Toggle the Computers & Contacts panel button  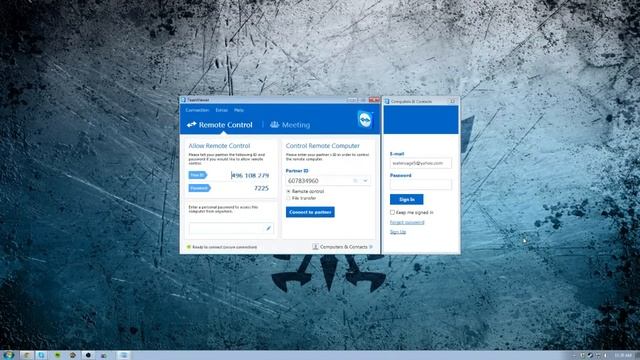pos(342,247)
